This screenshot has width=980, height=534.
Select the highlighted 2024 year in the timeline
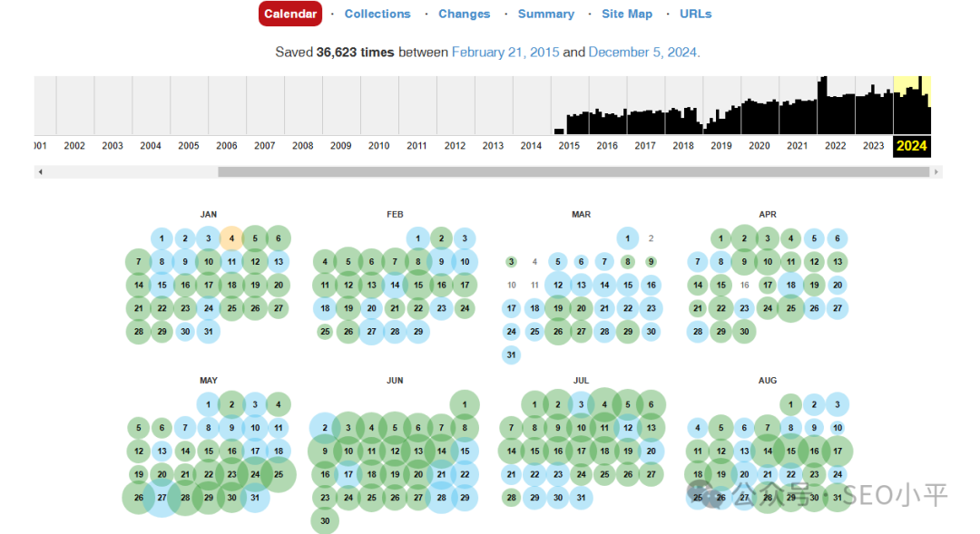click(912, 146)
